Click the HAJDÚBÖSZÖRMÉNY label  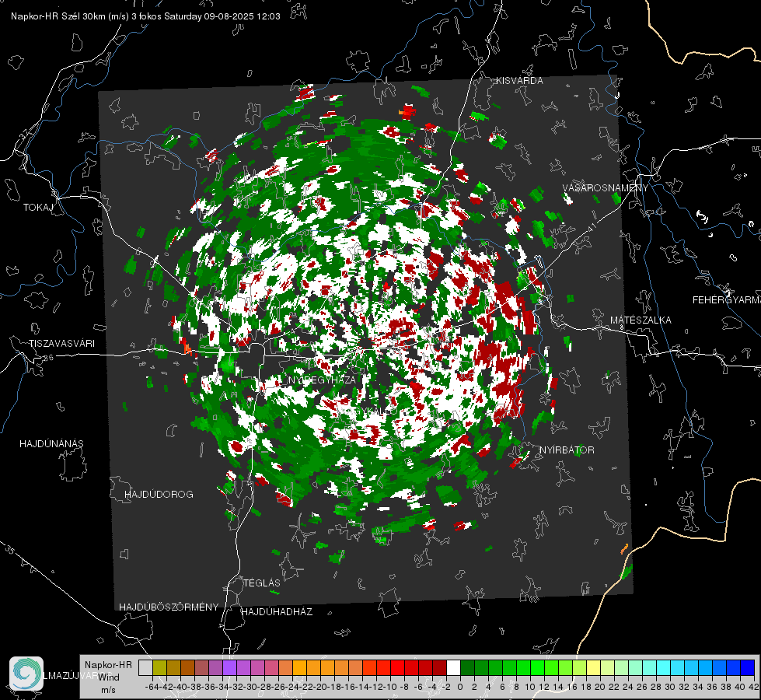click(169, 607)
